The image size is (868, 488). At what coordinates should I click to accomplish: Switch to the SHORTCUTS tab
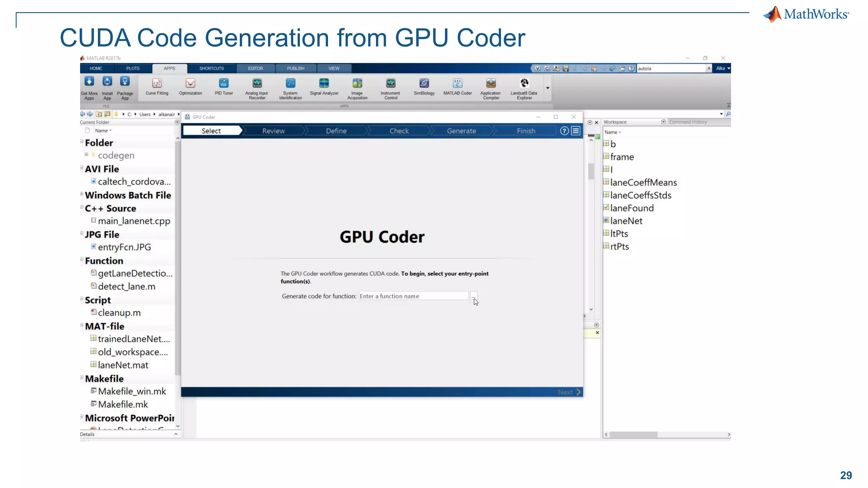pyautogui.click(x=211, y=68)
